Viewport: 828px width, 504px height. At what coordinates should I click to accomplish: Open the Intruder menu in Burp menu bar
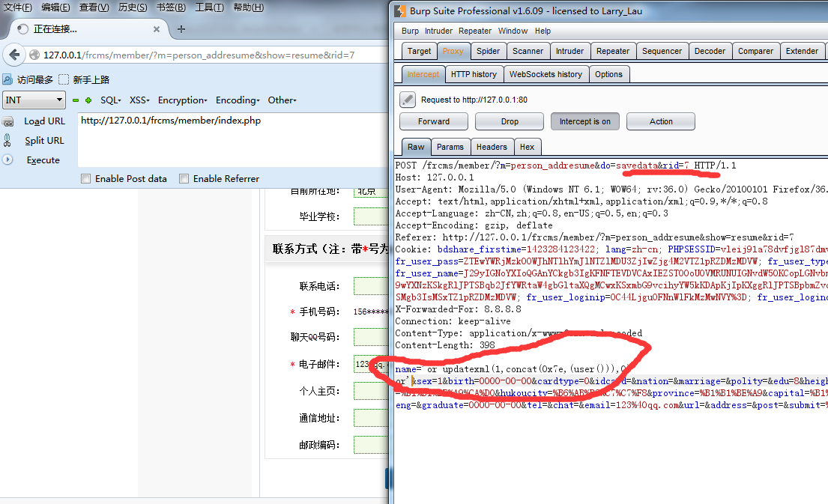coord(438,31)
